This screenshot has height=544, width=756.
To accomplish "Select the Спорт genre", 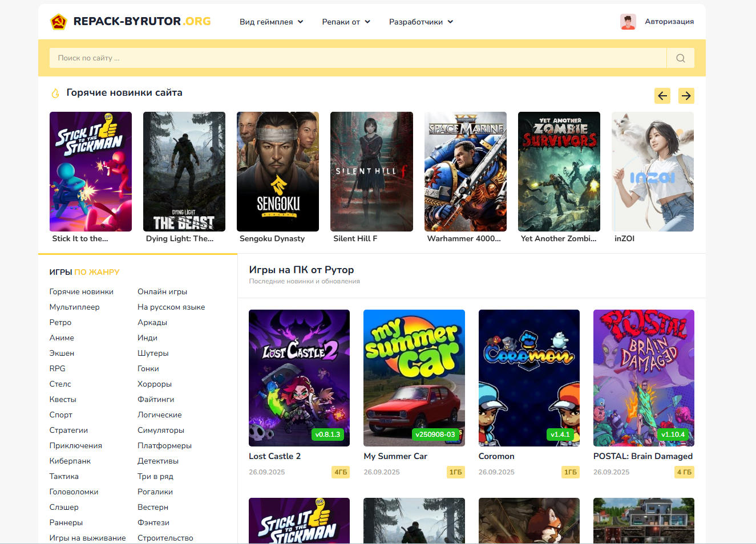I will pos(61,415).
